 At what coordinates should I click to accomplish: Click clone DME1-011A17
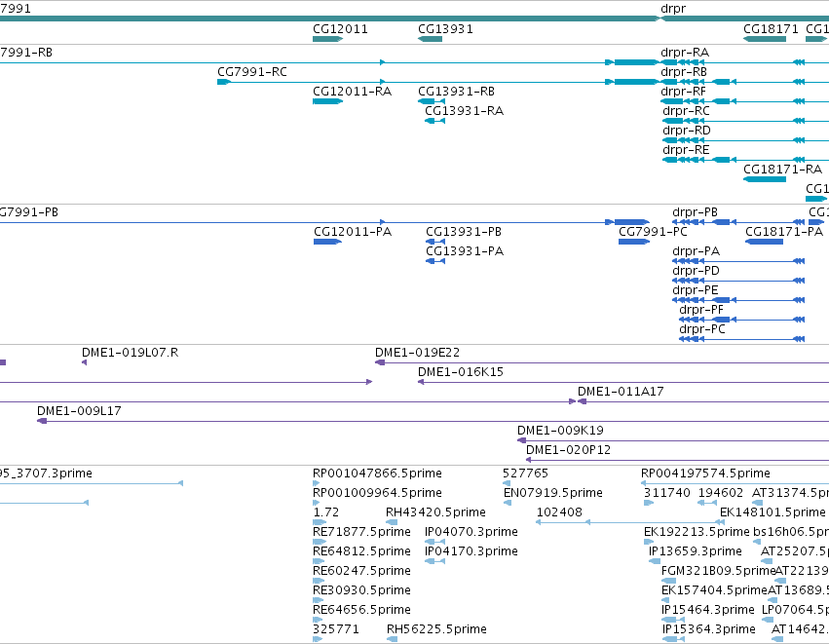point(621,393)
